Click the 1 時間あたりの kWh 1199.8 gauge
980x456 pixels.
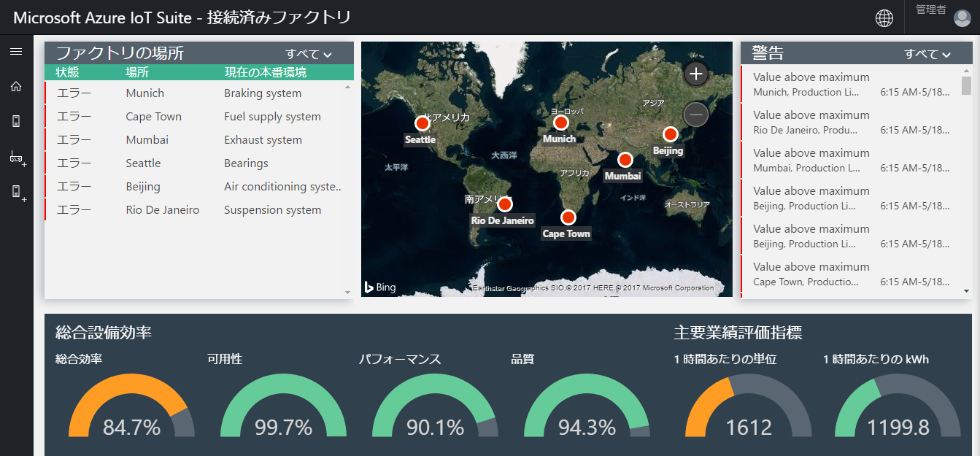(898, 405)
